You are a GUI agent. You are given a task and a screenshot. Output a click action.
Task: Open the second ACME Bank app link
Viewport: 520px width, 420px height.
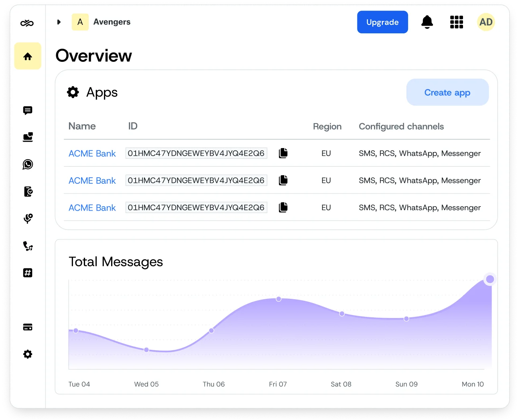[x=92, y=181]
